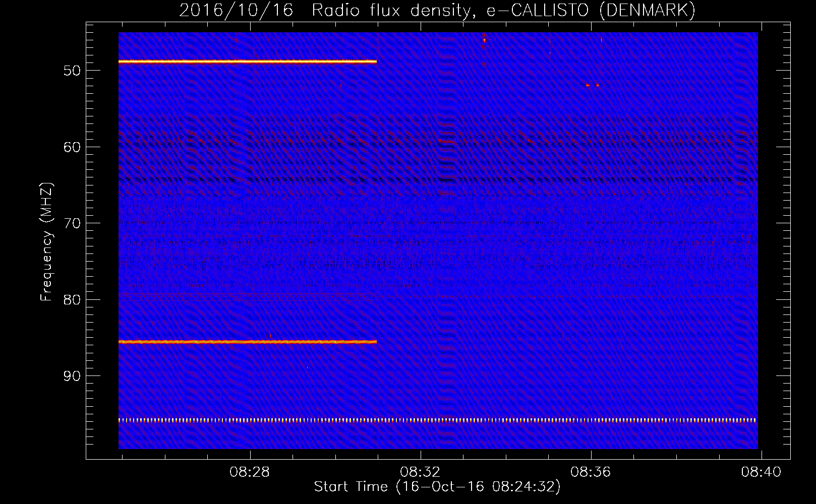816x504 pixels.
Task: Click the 08:28 time tick label
Action: [250, 472]
